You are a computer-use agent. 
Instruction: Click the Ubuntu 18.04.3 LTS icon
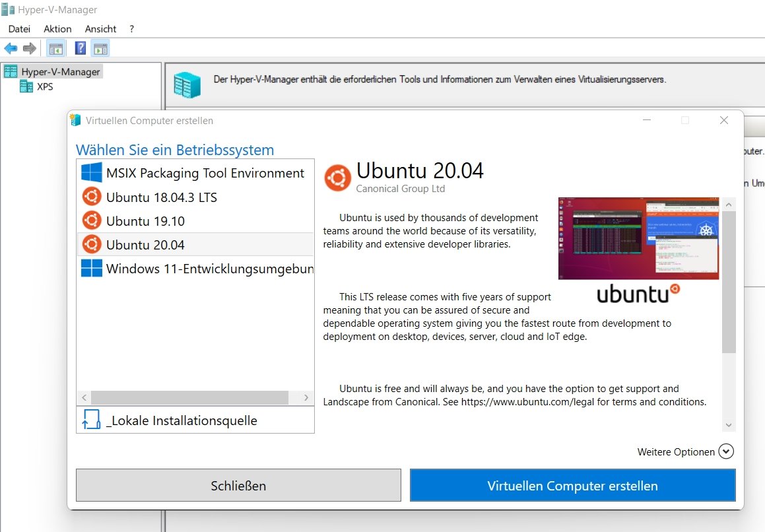[x=91, y=196]
